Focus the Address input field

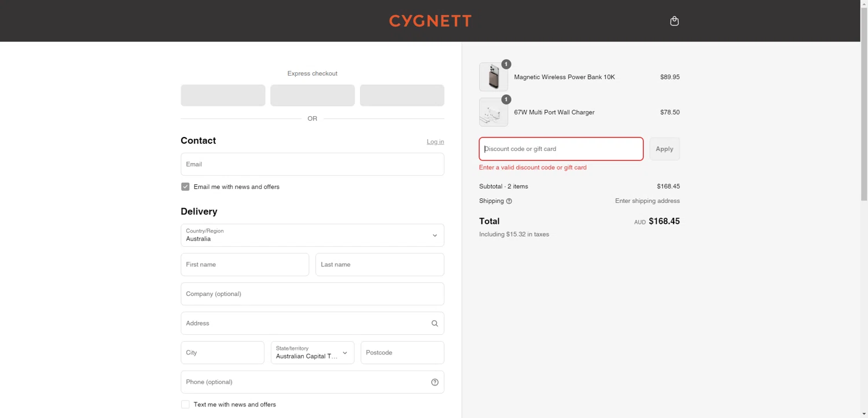click(312, 323)
